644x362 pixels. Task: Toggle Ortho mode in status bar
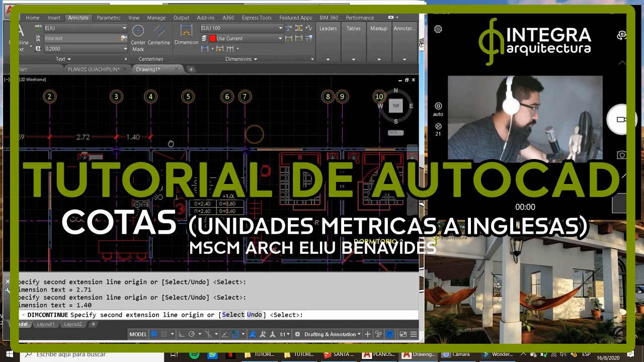181,334
